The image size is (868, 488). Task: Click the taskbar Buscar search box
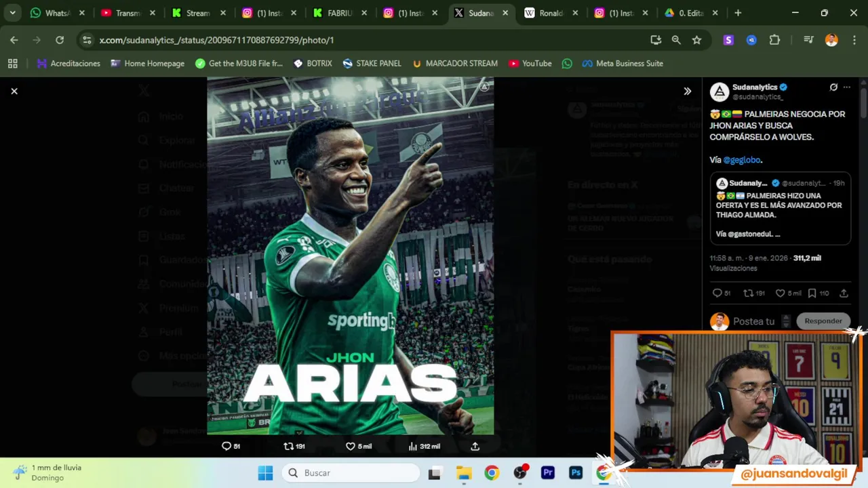351,473
